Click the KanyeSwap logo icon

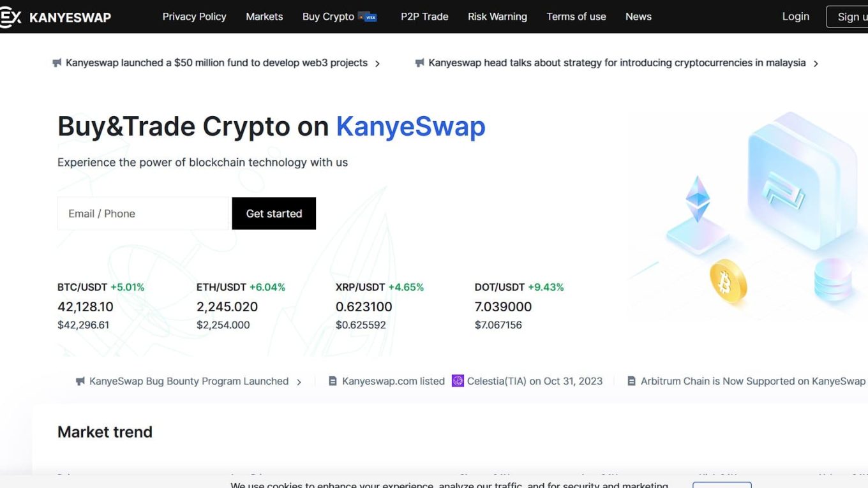[x=10, y=17]
